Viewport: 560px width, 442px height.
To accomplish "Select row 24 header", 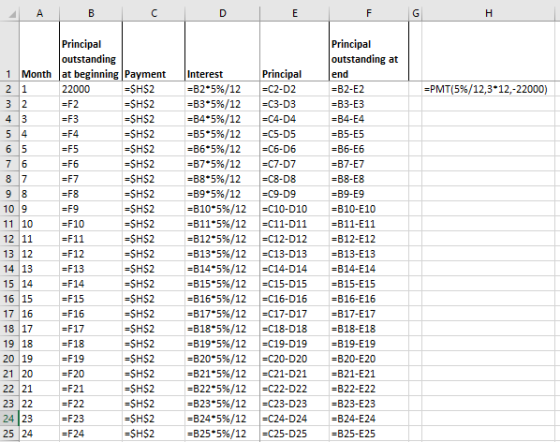I will coord(10,419).
